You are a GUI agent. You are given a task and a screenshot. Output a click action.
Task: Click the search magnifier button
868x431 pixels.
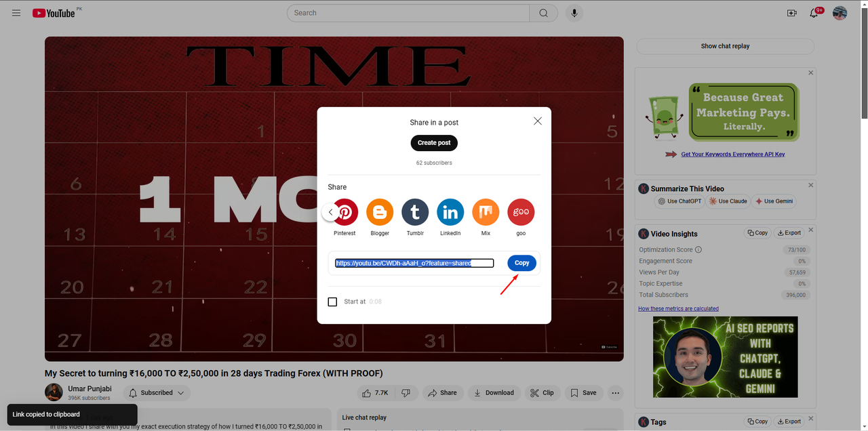click(x=544, y=13)
